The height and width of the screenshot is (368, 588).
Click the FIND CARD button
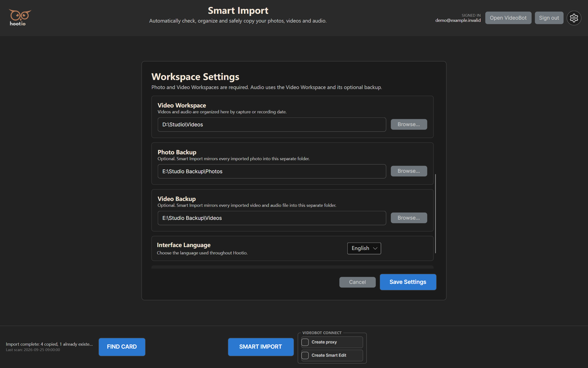click(122, 347)
